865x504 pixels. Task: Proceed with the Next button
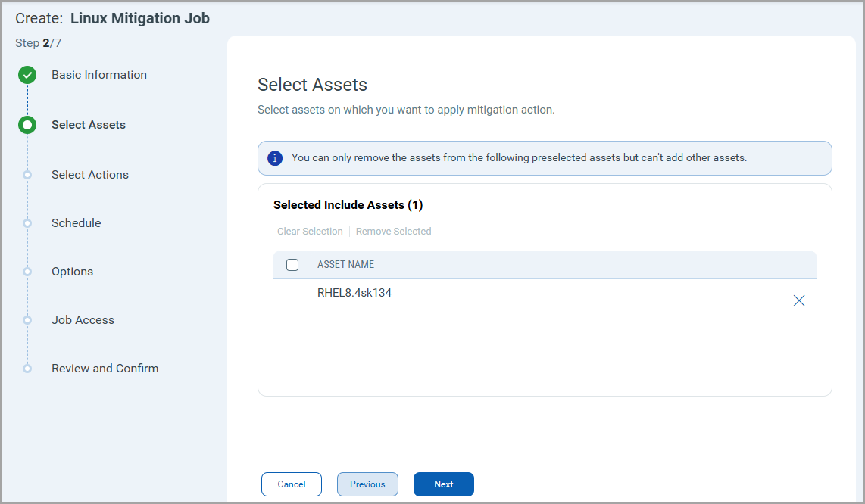(444, 484)
